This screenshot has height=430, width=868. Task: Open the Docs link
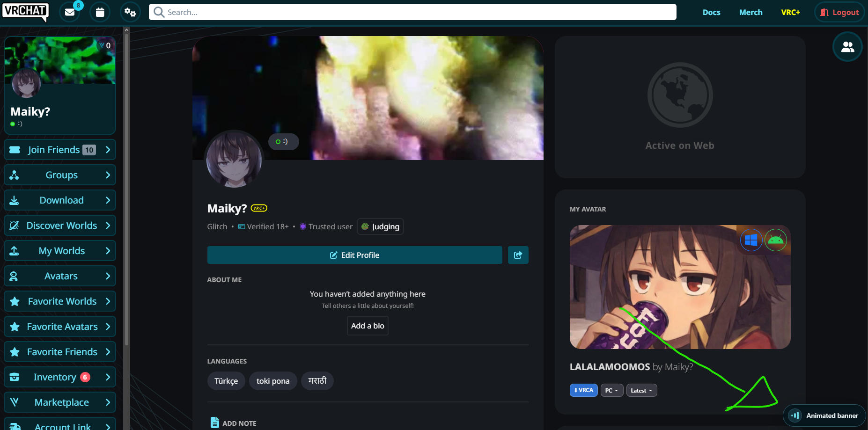point(711,12)
